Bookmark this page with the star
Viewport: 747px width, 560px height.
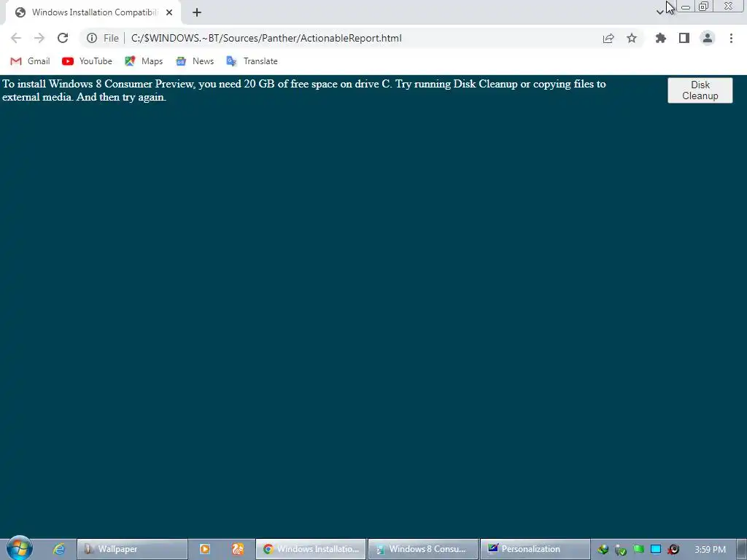click(632, 38)
